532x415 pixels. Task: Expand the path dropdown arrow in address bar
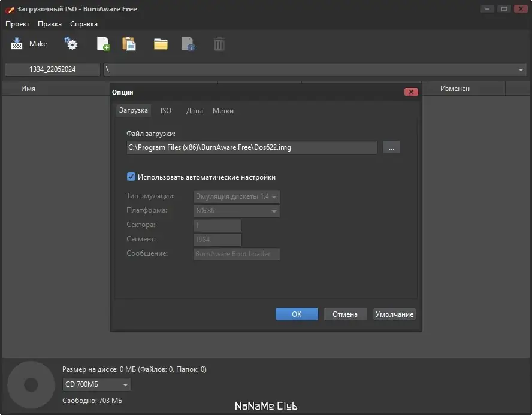click(521, 70)
